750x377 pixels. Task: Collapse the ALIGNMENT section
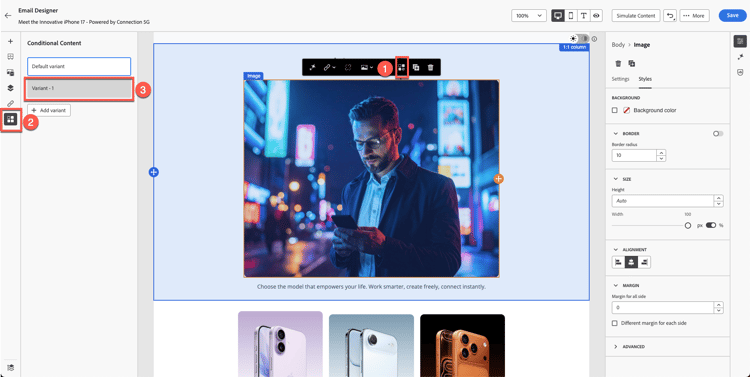616,249
